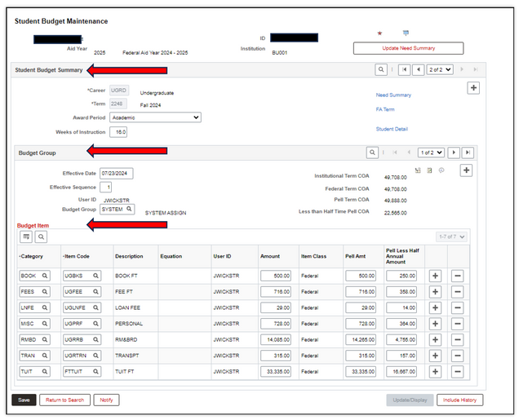Image resolution: width=519 pixels, height=420 pixels.
Task: Delete the TUIT FT row
Action: click(x=458, y=371)
